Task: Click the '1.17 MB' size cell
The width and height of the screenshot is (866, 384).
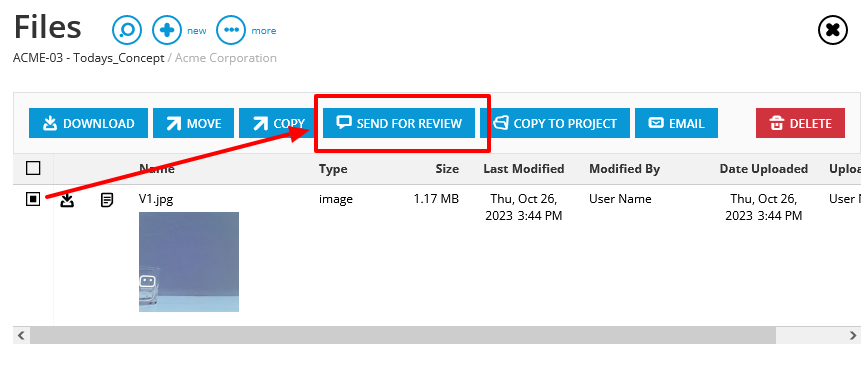Action: coord(436,199)
